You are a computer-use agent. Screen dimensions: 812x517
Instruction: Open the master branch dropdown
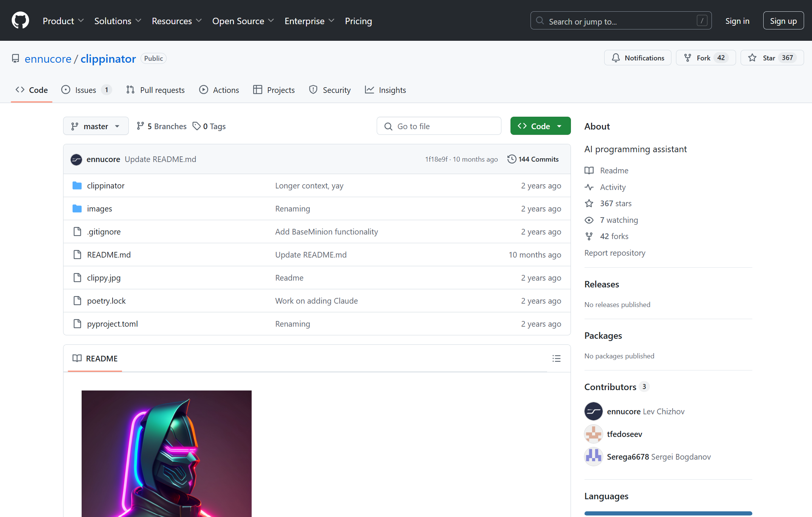coord(96,126)
